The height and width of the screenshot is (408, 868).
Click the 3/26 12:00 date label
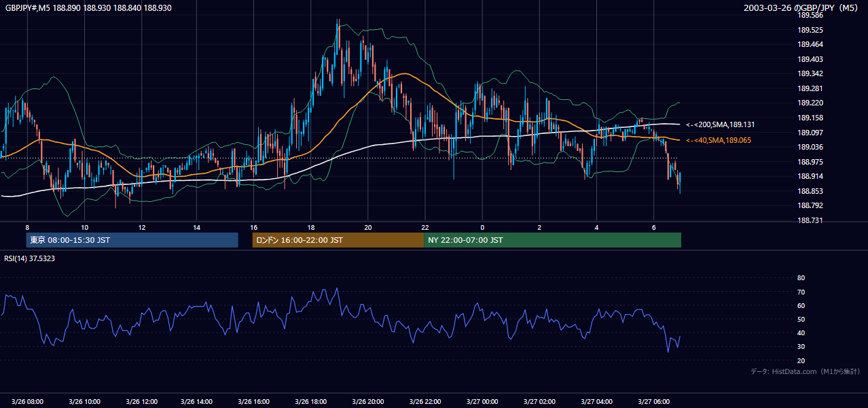tap(141, 402)
